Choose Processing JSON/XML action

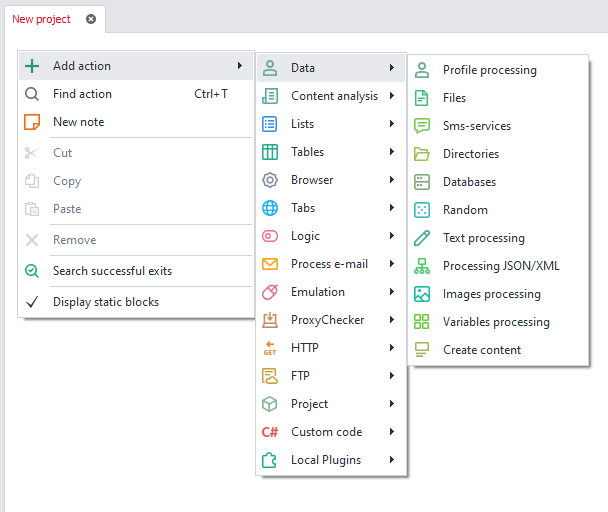click(501, 266)
